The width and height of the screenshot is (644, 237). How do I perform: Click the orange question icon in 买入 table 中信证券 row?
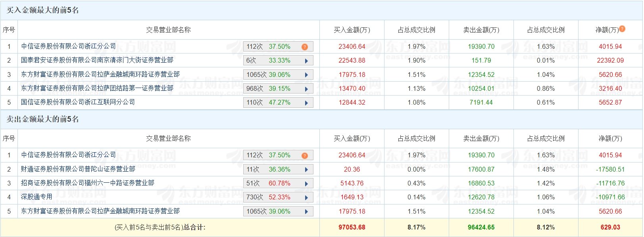click(305, 47)
